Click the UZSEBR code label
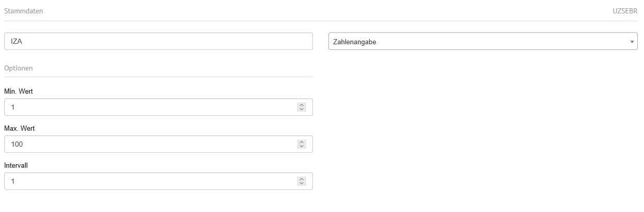Image resolution: width=644 pixels, height=212 pixels. [625, 11]
